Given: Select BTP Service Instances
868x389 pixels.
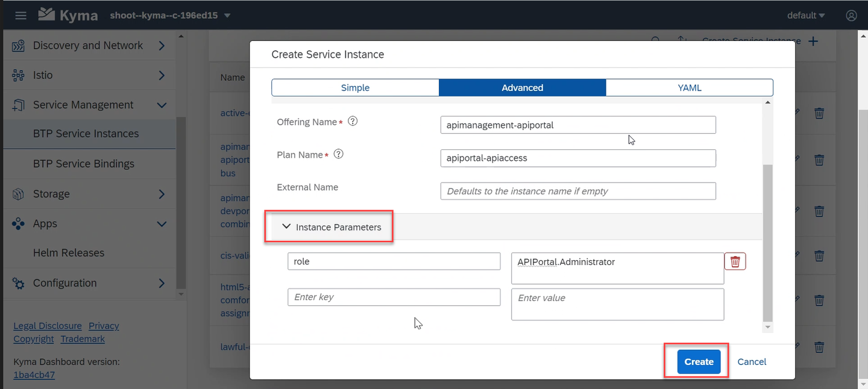Looking at the screenshot, I should point(89,134).
